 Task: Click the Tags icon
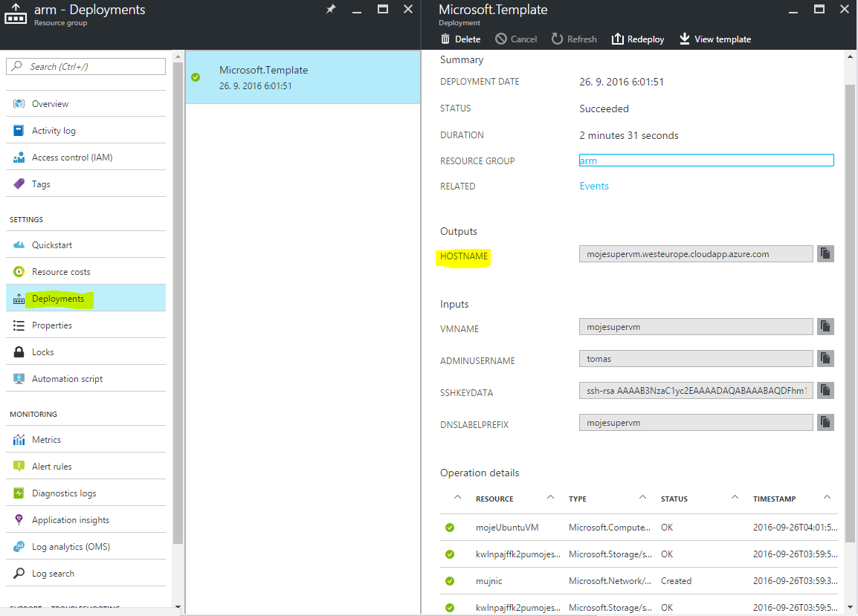19,184
